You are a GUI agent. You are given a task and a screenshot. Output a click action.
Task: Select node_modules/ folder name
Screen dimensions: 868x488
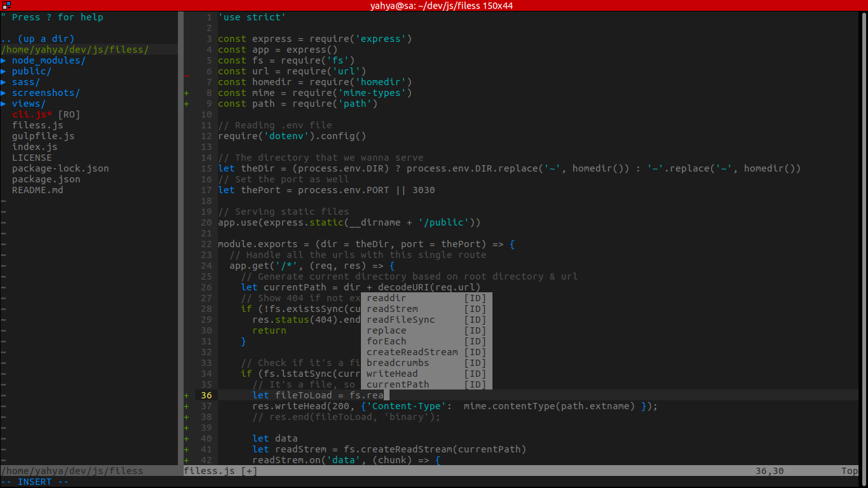[x=49, y=60]
